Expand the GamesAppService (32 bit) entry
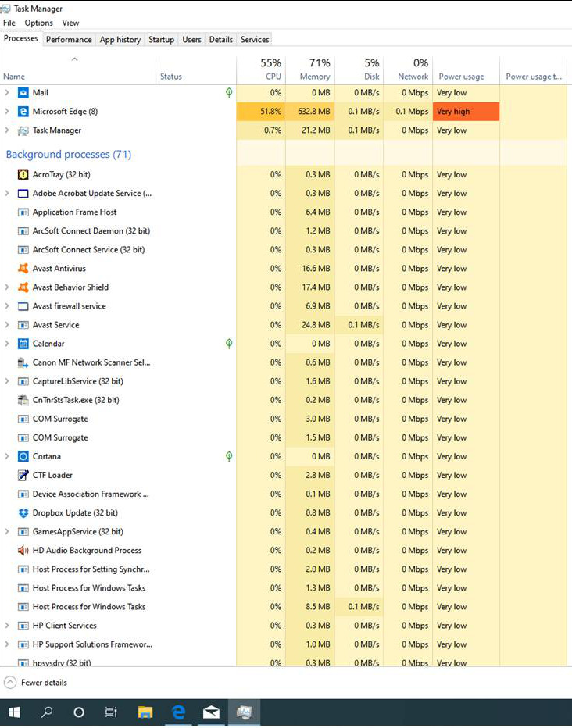 point(7,532)
